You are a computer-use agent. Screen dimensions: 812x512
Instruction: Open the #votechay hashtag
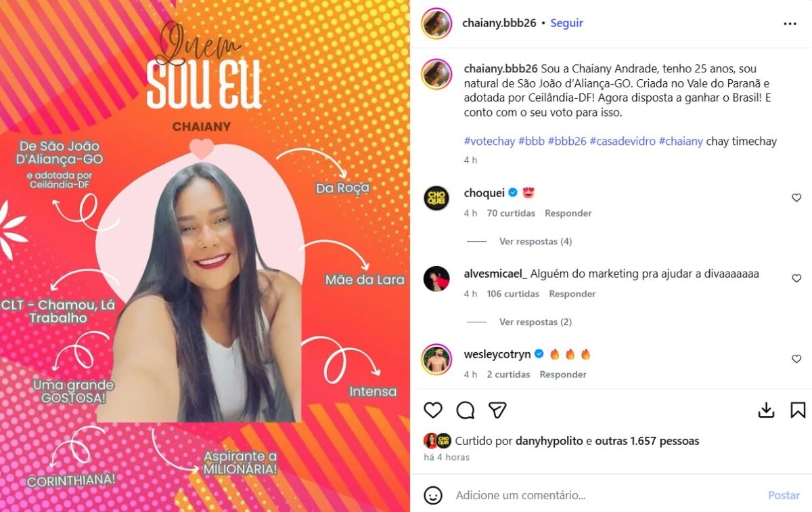tap(489, 142)
